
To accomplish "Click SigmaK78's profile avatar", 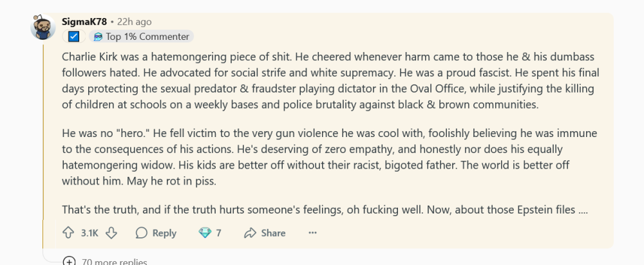I will point(43,26).
